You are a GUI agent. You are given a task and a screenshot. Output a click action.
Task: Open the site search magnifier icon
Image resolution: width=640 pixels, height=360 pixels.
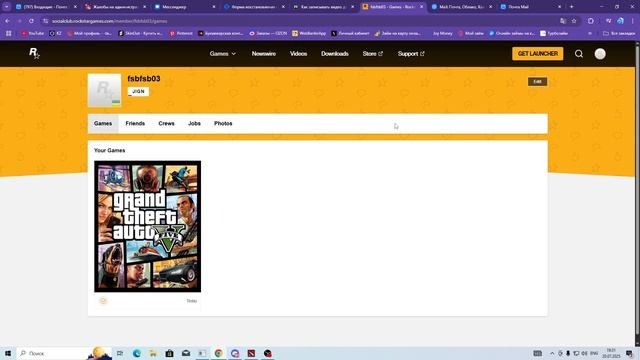pos(579,54)
